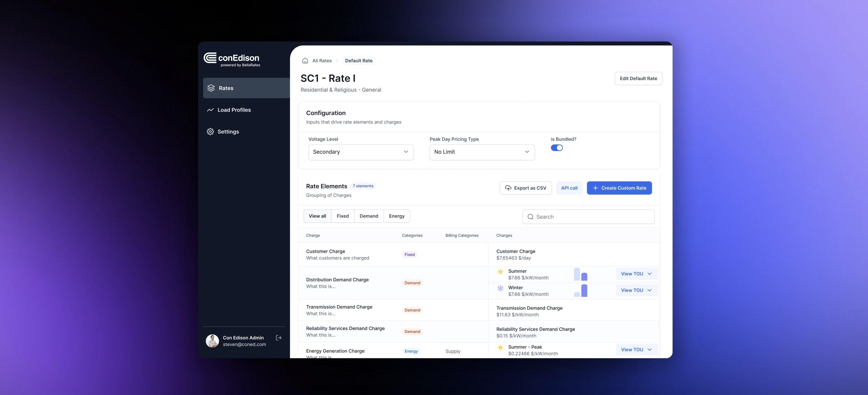
Task: Click the Supply billing category
Action: (x=453, y=351)
